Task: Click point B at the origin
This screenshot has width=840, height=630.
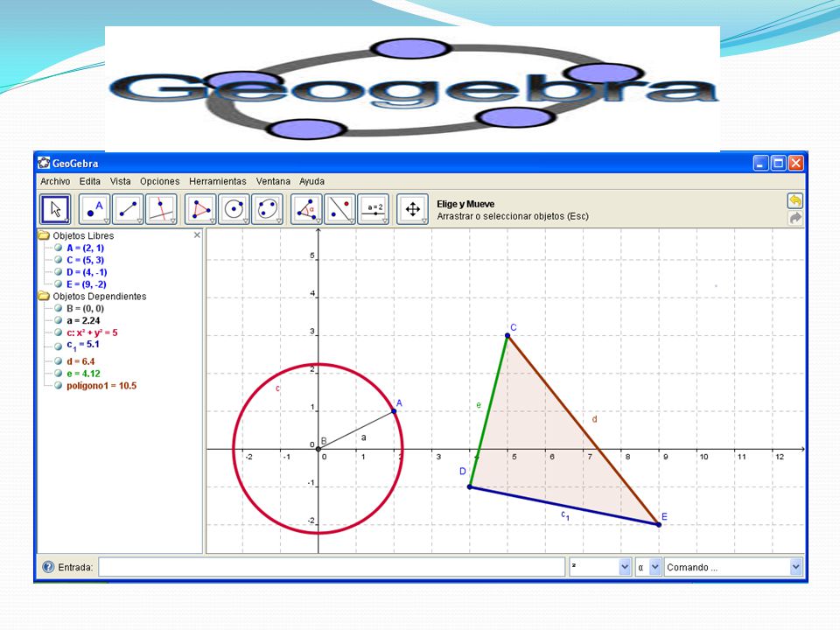Action: [318, 449]
